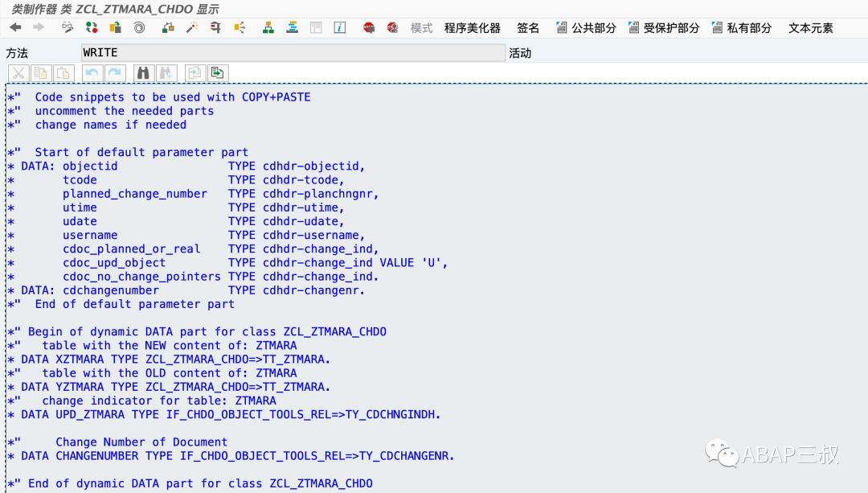Screen dimensions: 868x493
Task: Click the orange box with arrows icon
Action: point(240,27)
